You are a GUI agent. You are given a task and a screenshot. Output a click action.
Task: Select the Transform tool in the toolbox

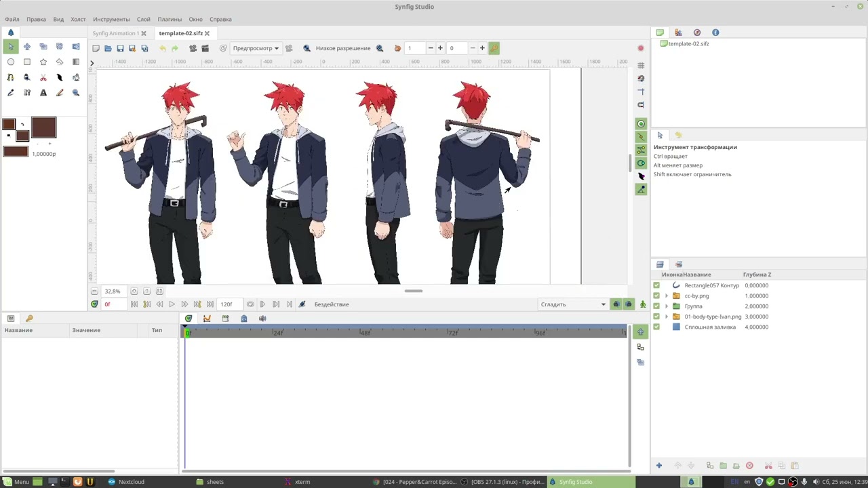click(x=11, y=46)
